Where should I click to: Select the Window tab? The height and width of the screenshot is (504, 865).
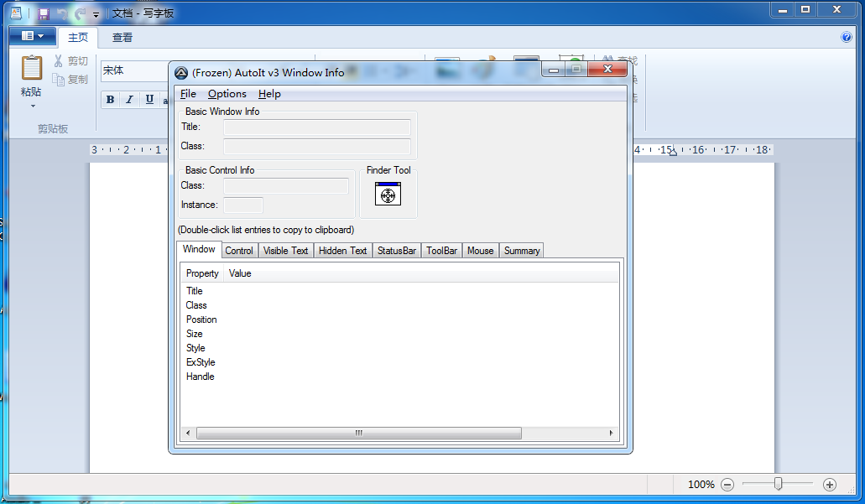point(199,249)
